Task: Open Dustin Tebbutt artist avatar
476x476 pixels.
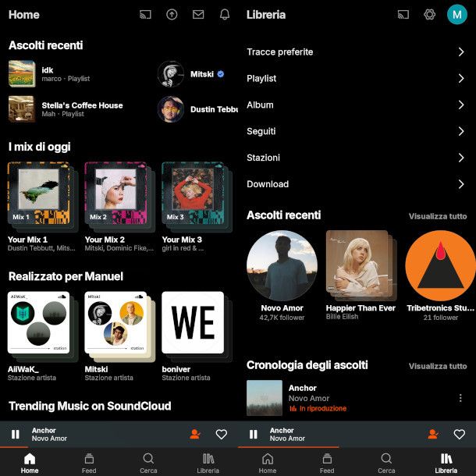Action: coord(171,109)
